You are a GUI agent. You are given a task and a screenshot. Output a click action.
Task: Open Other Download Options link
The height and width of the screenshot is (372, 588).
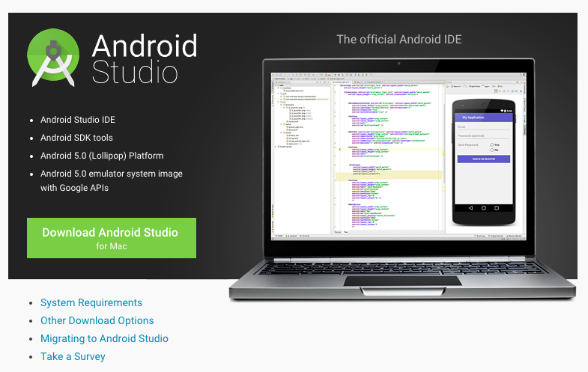coord(97,320)
